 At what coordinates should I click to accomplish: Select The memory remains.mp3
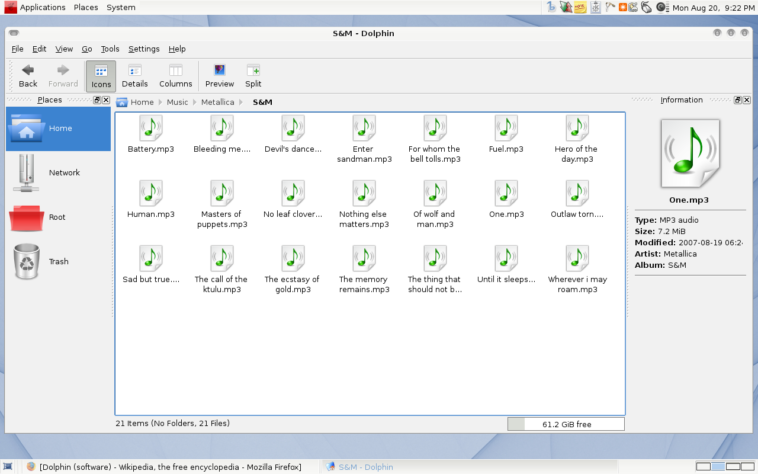364,270
